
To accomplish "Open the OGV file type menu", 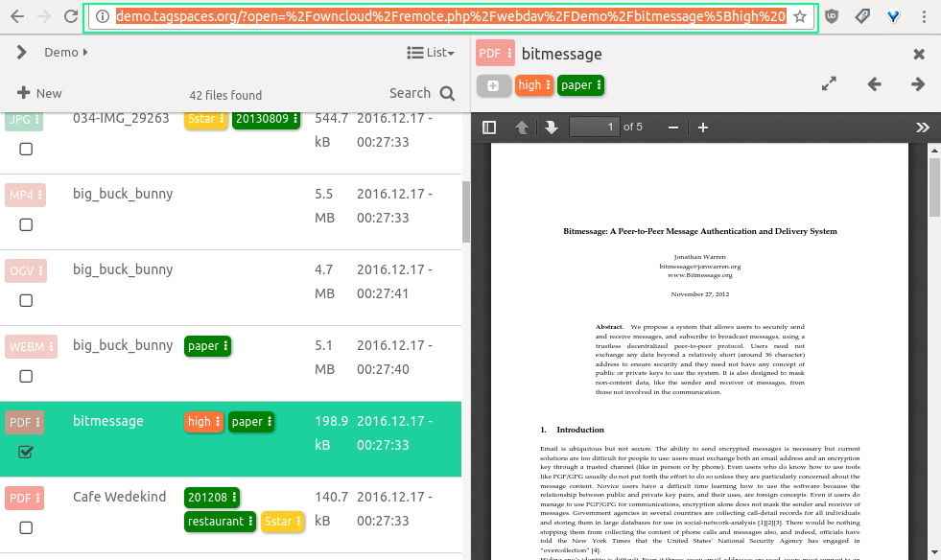I will click(26, 270).
